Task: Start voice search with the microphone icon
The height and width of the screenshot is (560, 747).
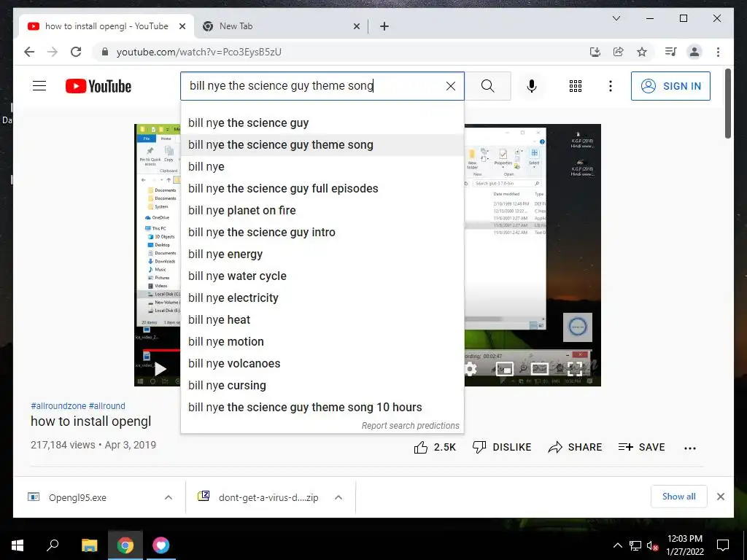Action: click(x=532, y=86)
